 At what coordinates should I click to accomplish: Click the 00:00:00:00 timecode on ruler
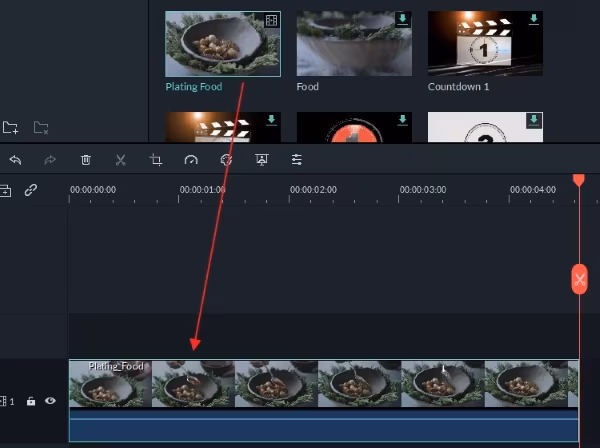click(93, 190)
